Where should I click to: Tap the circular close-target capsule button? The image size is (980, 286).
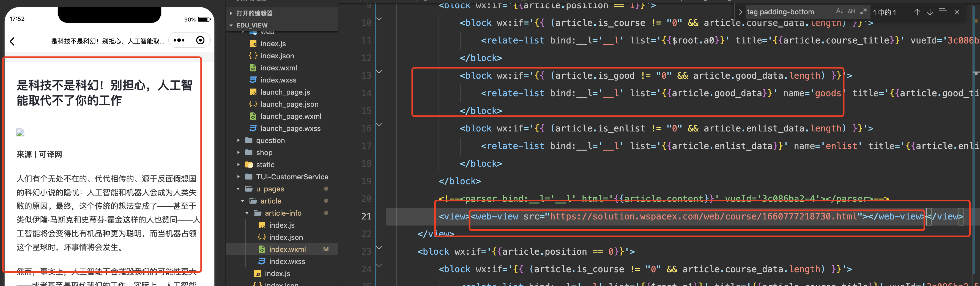coord(200,40)
